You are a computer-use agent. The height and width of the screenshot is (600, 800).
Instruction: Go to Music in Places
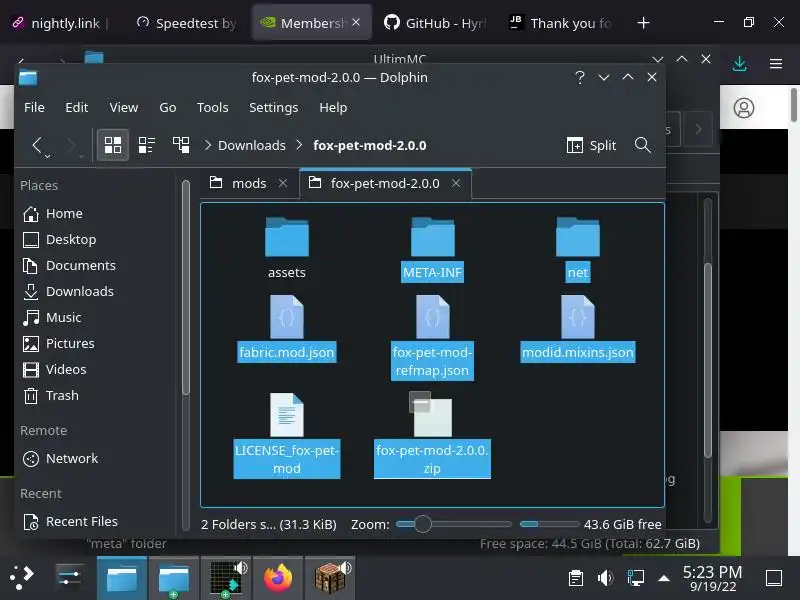[x=52, y=318]
